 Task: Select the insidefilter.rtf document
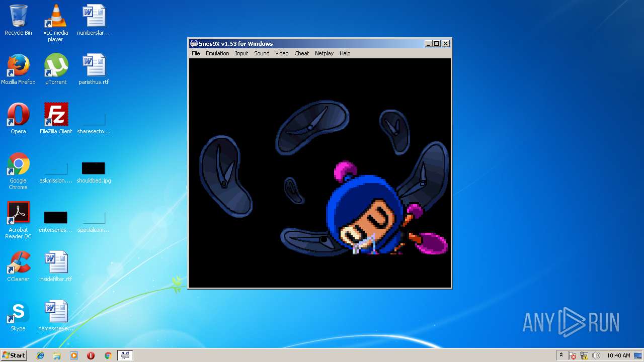point(56,266)
